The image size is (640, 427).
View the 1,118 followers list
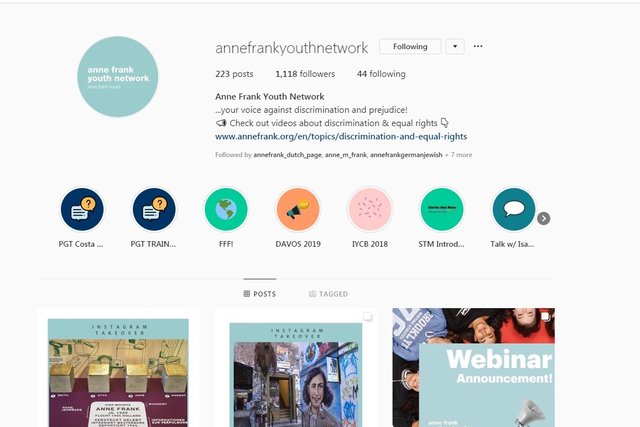305,74
